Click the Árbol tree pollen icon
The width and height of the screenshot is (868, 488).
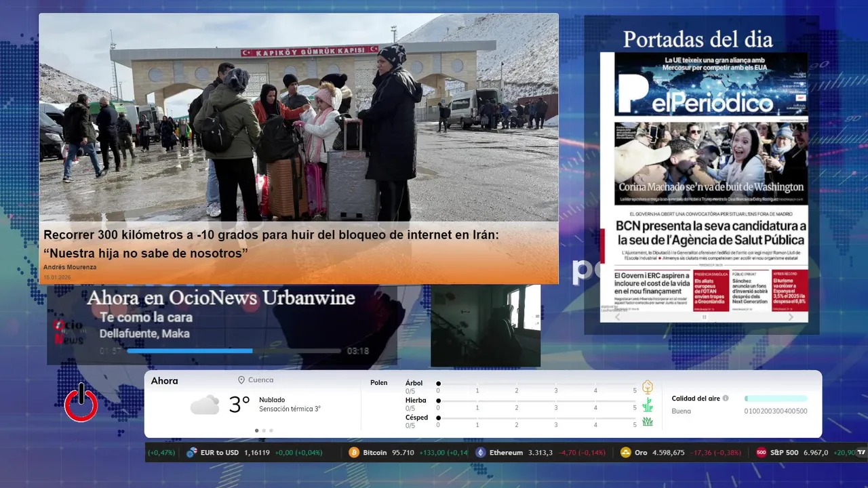pyautogui.click(x=648, y=387)
